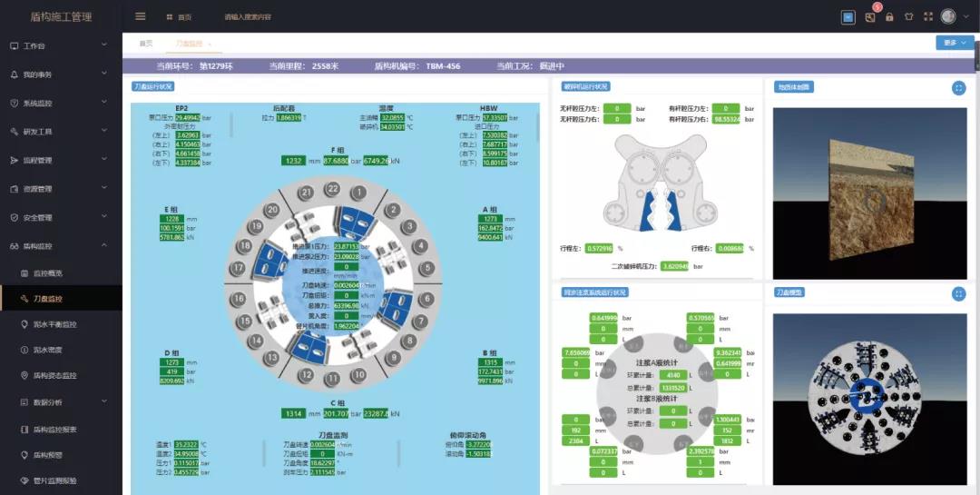Expand the 数据分析 sidebar menu
Image resolution: width=980 pixels, height=495 pixels.
(x=62, y=401)
